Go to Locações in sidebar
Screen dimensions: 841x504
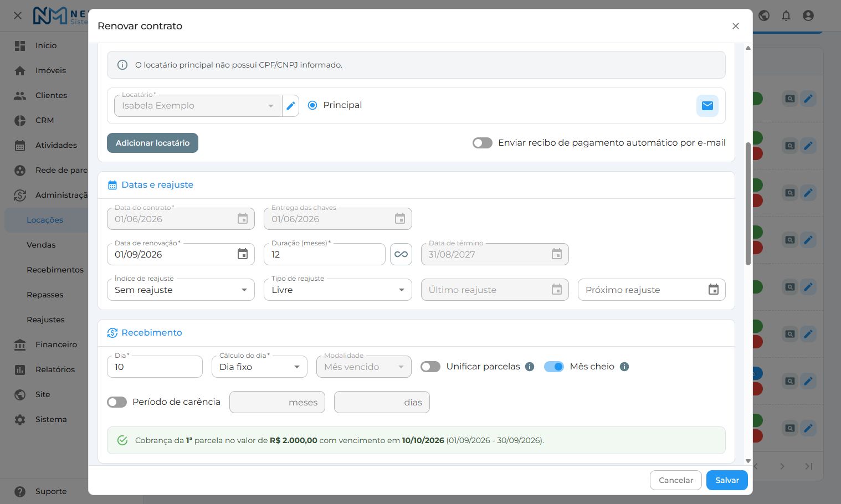click(45, 220)
